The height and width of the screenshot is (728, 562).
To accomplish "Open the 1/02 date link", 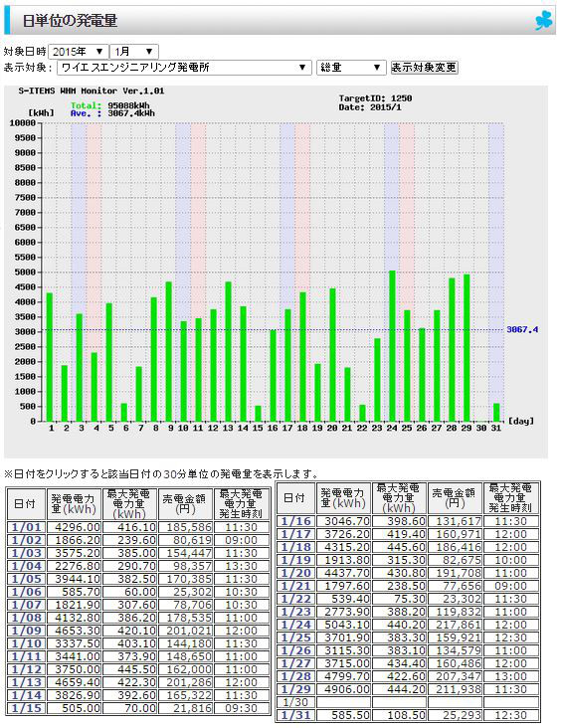I will 27,540.
